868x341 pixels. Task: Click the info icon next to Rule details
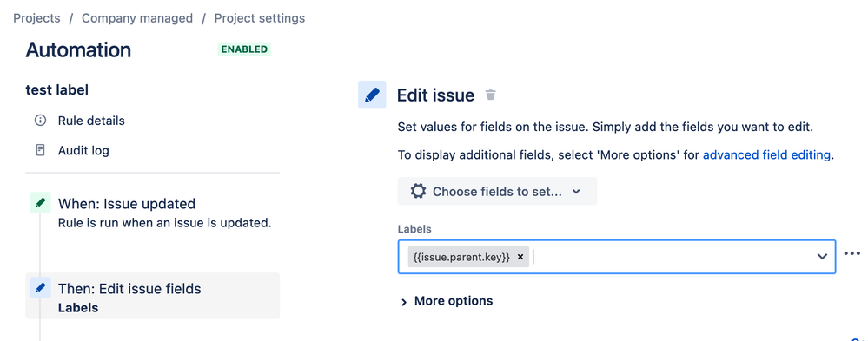click(x=40, y=121)
